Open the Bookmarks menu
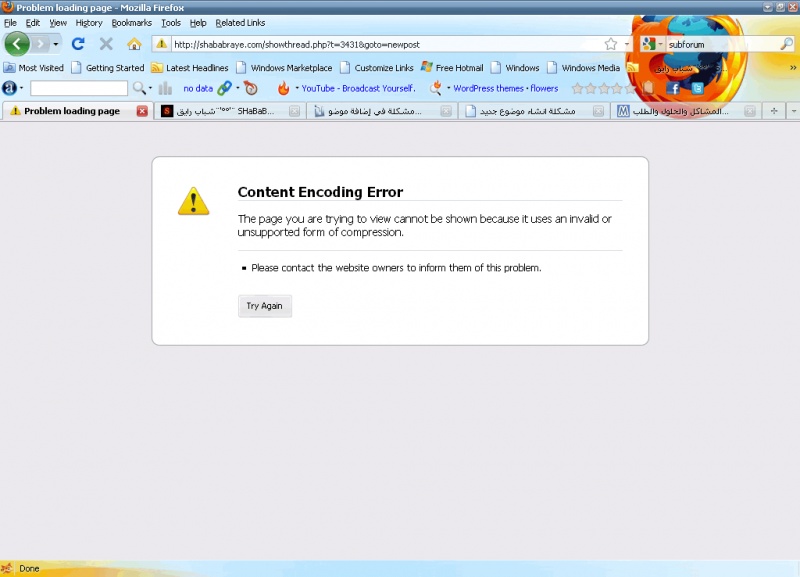Image resolution: width=800 pixels, height=577 pixels. pyautogui.click(x=131, y=22)
